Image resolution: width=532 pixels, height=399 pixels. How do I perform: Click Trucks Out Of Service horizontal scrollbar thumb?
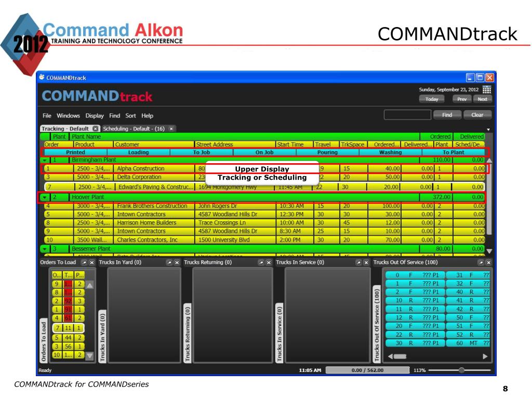point(400,356)
